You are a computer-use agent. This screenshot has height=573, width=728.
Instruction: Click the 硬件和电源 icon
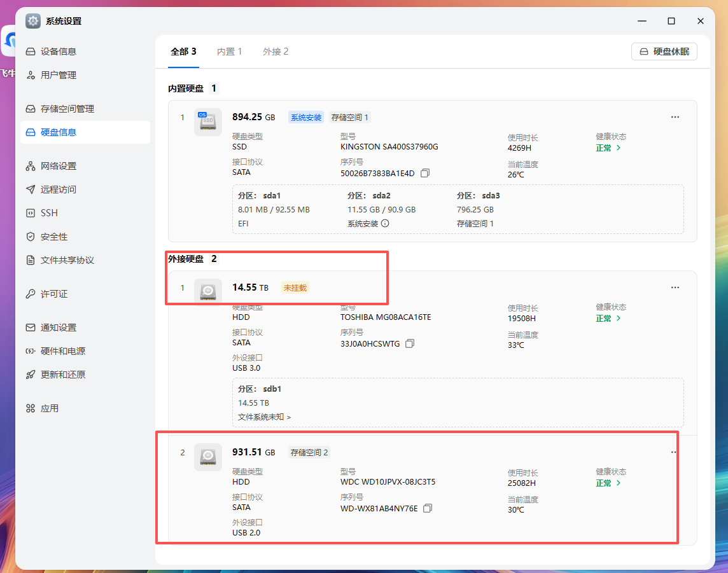point(31,351)
